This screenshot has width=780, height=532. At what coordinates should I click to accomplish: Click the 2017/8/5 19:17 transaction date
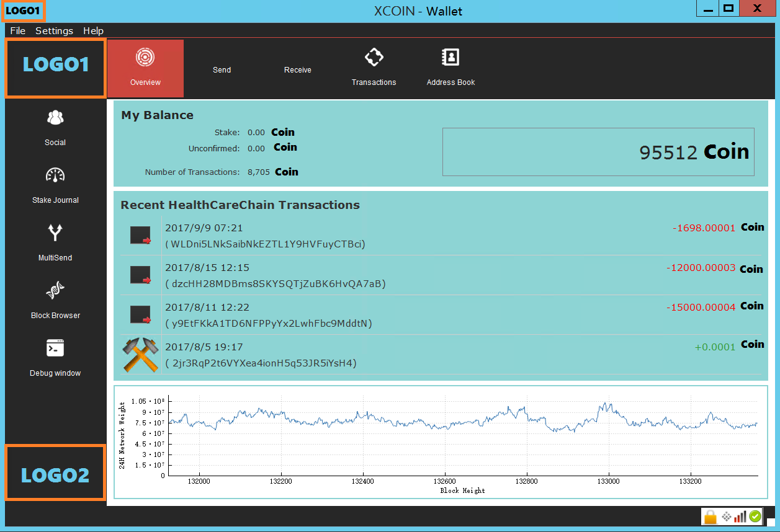pyautogui.click(x=204, y=347)
